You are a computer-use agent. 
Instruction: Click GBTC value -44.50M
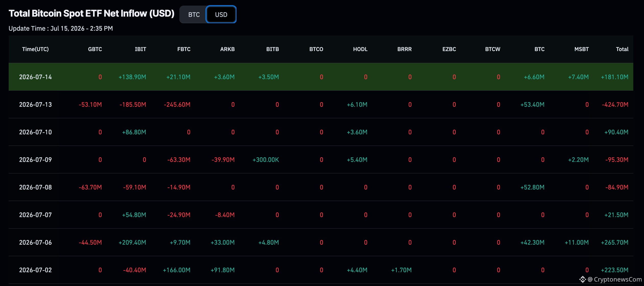click(x=90, y=242)
